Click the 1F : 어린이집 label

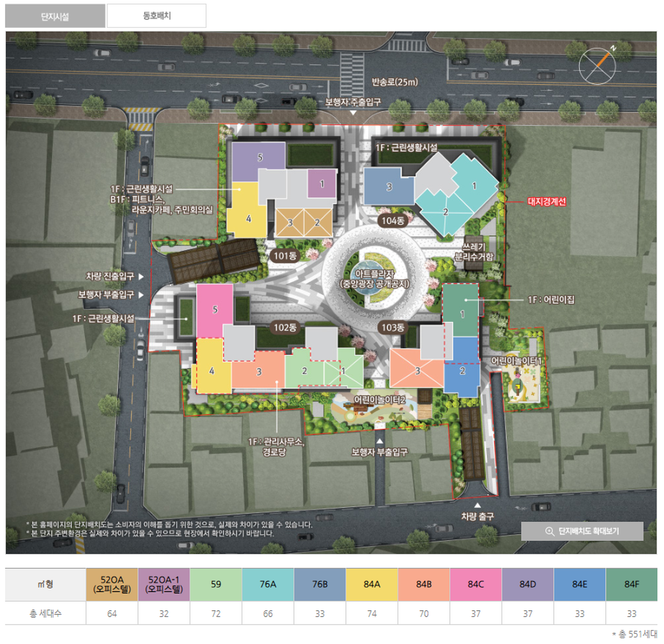pos(551,300)
